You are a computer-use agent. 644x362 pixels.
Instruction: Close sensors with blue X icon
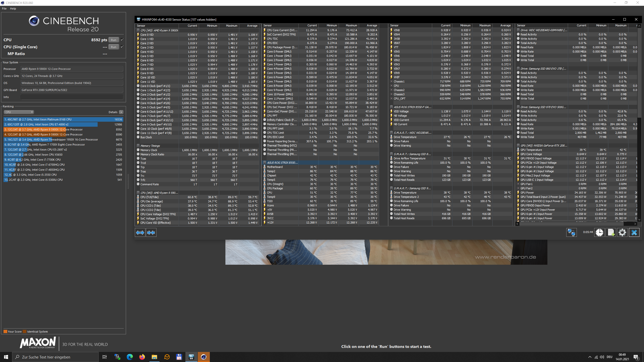(634, 233)
